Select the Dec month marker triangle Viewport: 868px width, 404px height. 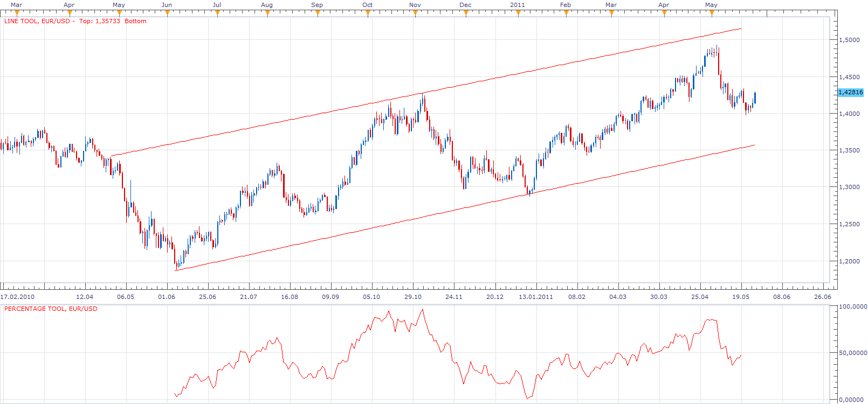[x=466, y=13]
